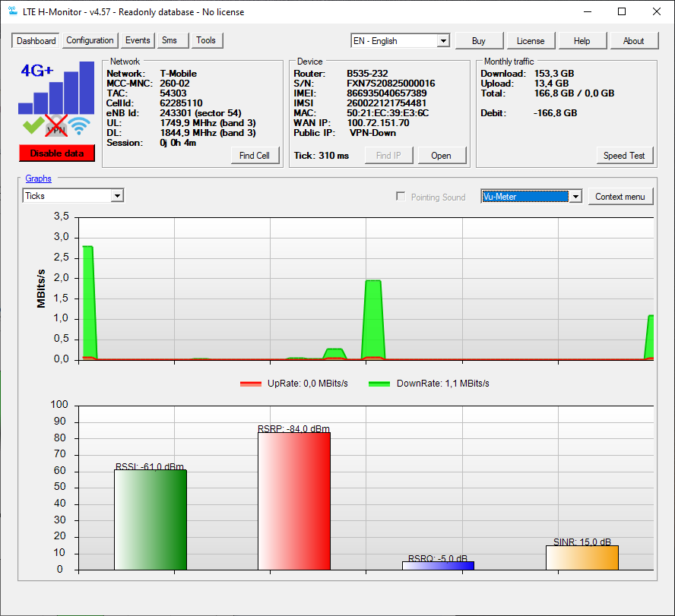Click the Debit value -166,8 GB
675x616 pixels.
click(556, 113)
